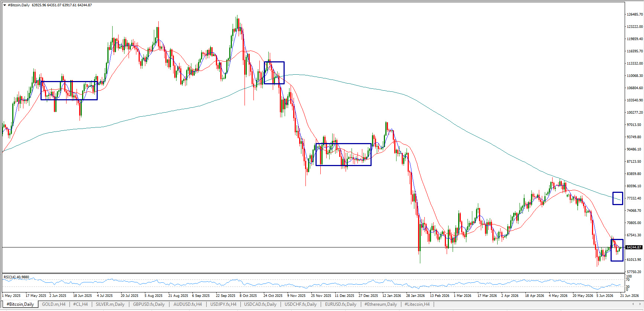644x311 pixels.
Task: Click the 8 Oct 2025 date label
Action: click(248, 296)
